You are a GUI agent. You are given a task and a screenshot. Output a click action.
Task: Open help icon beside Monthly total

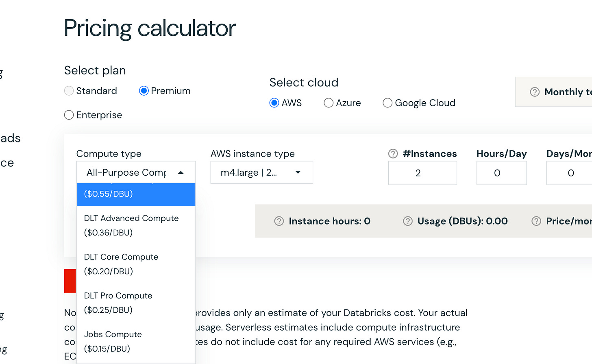click(x=535, y=92)
